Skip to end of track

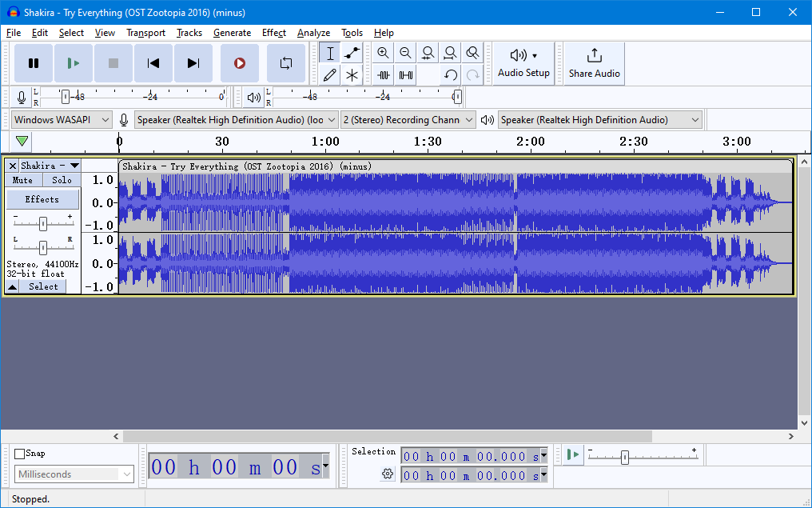[x=193, y=63]
